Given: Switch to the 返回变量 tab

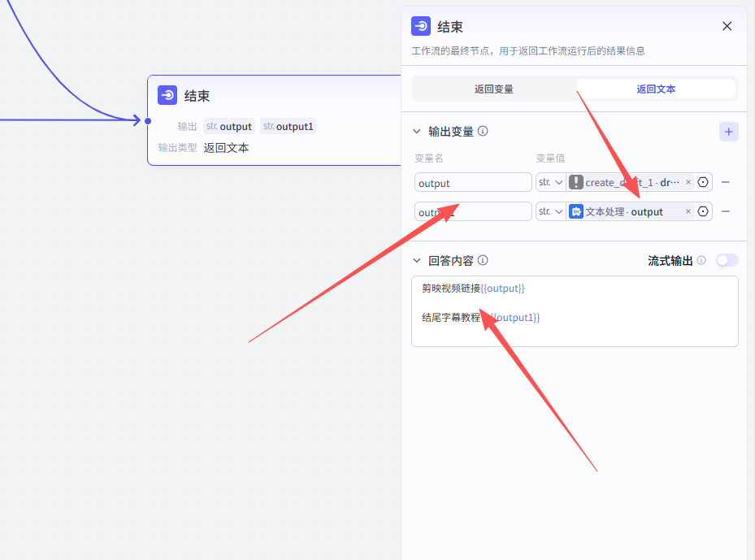Looking at the screenshot, I should pyautogui.click(x=493, y=89).
